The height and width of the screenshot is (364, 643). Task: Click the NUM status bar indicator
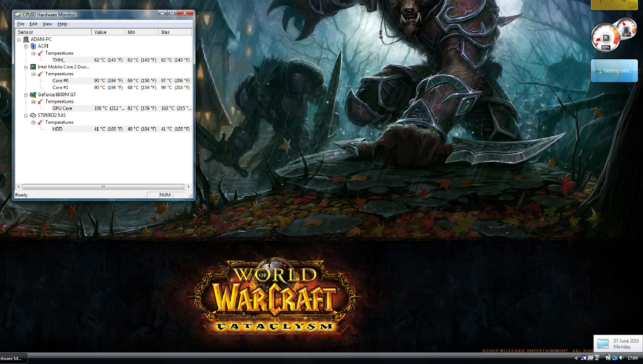pos(165,195)
